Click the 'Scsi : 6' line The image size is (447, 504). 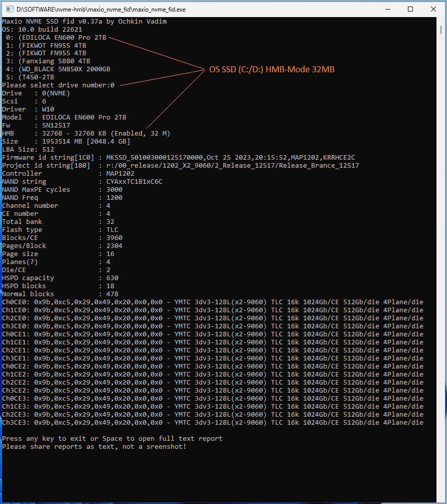point(24,101)
